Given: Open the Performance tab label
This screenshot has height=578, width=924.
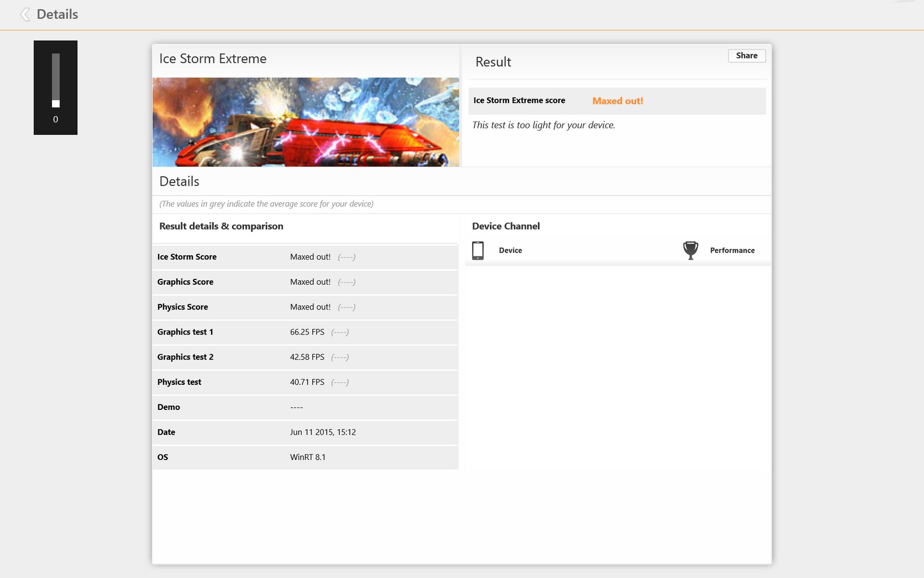Looking at the screenshot, I should [732, 250].
